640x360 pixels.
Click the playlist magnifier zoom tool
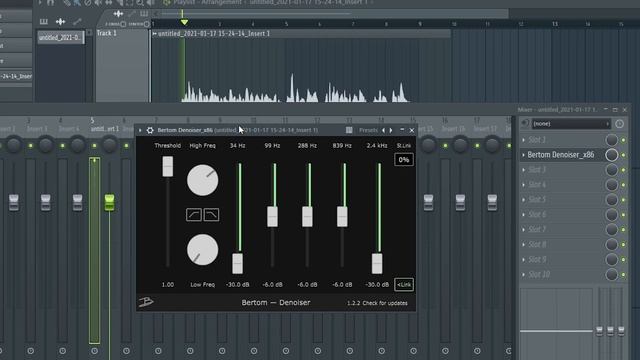pyautogui.click(x=140, y=3)
